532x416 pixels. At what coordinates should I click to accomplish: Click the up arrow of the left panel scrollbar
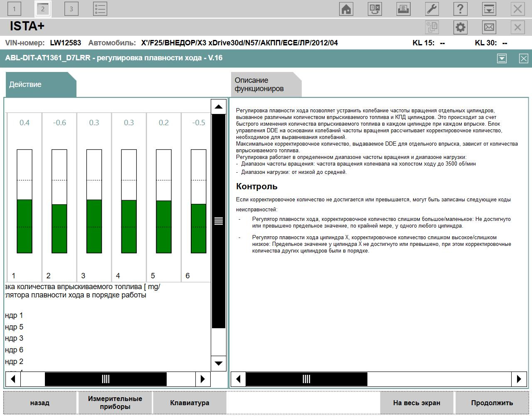219,107
